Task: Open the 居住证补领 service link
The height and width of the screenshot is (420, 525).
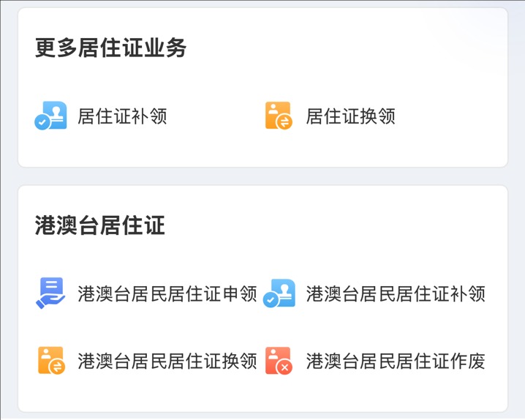Action: [122, 116]
